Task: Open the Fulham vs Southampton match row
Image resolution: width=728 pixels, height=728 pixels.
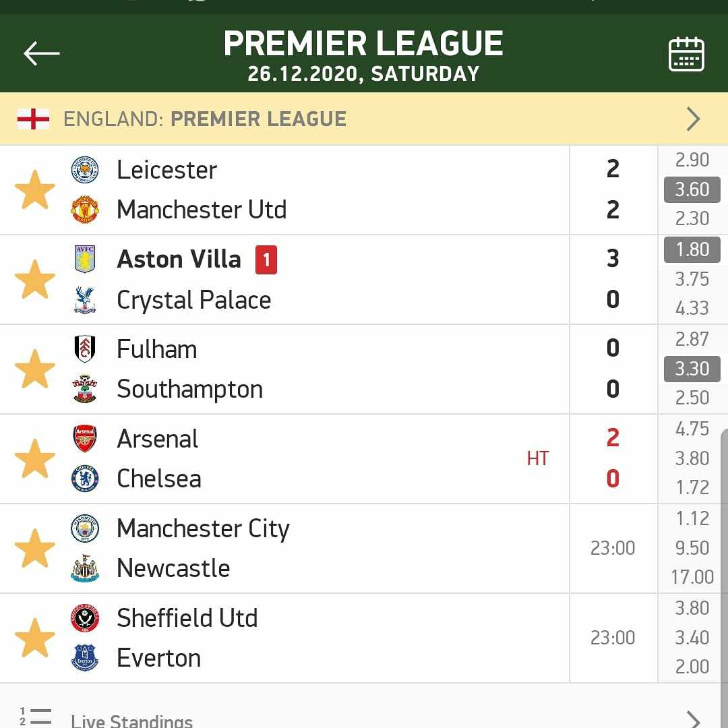Action: pos(284,369)
